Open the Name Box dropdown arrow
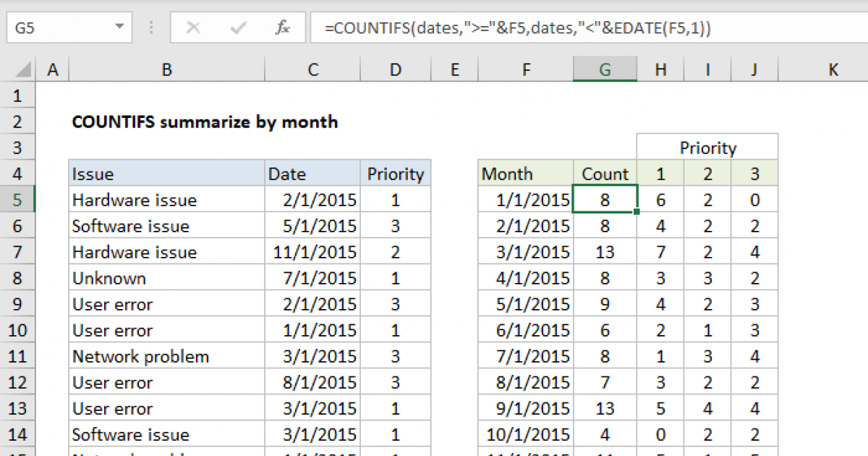Screen dimensions: 868x456 121,28
